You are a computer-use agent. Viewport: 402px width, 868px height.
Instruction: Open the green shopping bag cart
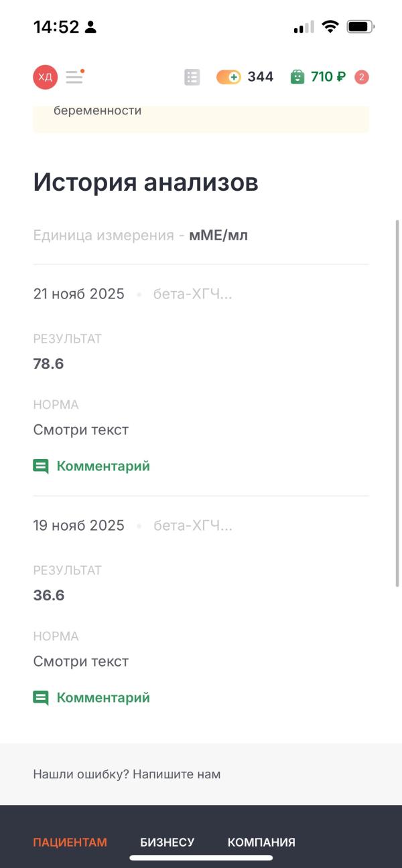[x=297, y=77]
